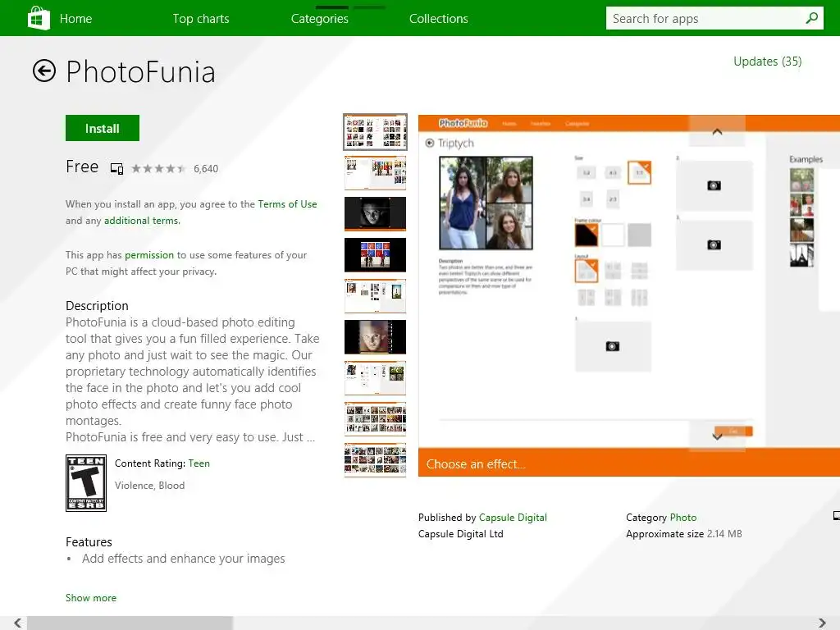The height and width of the screenshot is (630, 840).
Task: Click the right arrow of the horizontal scrollbar
Action: point(822,623)
